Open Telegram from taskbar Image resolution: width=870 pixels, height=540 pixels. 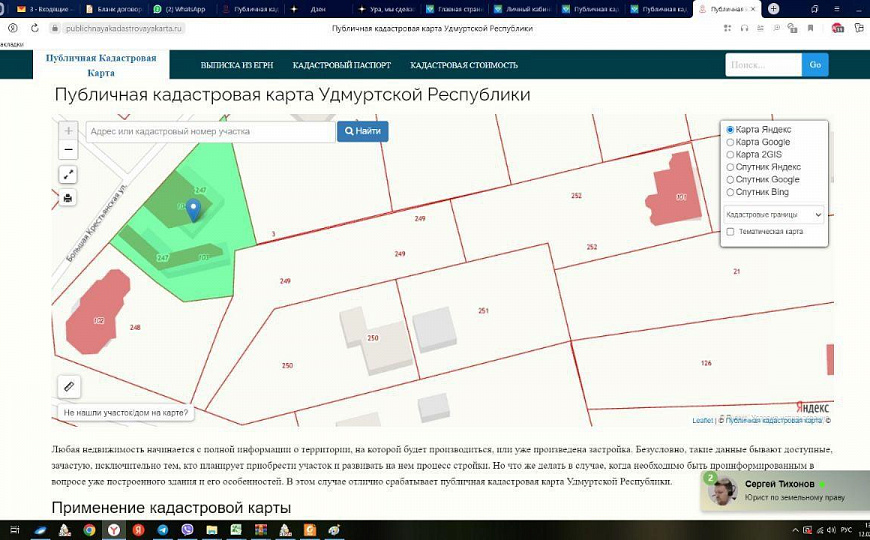[x=162, y=530]
